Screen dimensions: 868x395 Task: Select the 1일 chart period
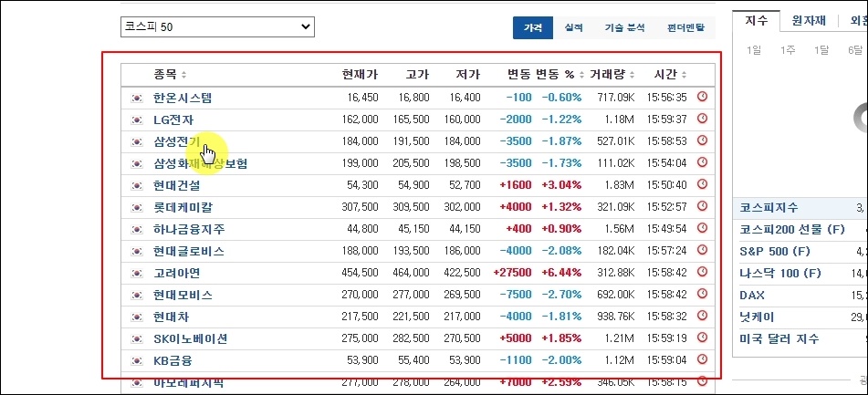[754, 50]
